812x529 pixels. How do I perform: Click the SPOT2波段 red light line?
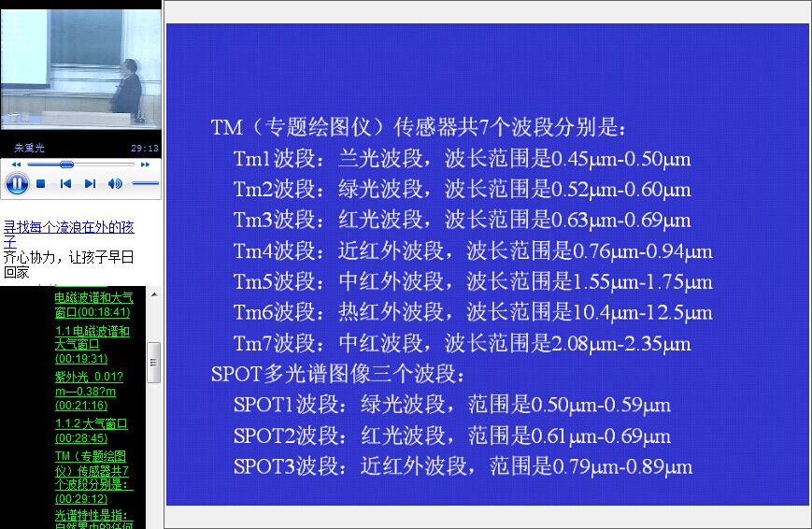(x=452, y=436)
